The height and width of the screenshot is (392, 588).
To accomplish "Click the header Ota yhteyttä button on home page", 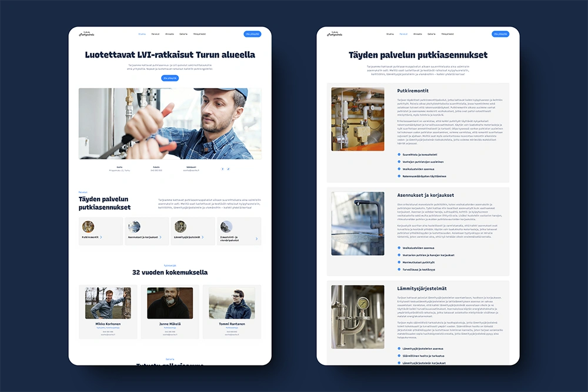I will (252, 34).
